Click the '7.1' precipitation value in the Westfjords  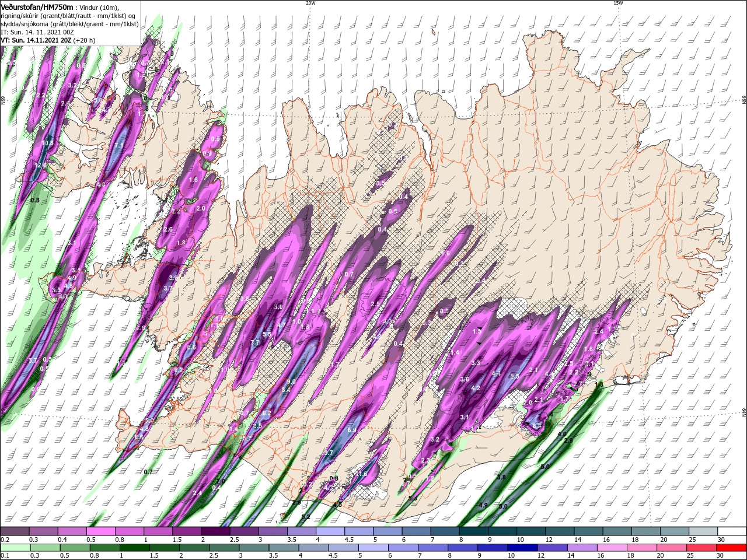[119, 145]
